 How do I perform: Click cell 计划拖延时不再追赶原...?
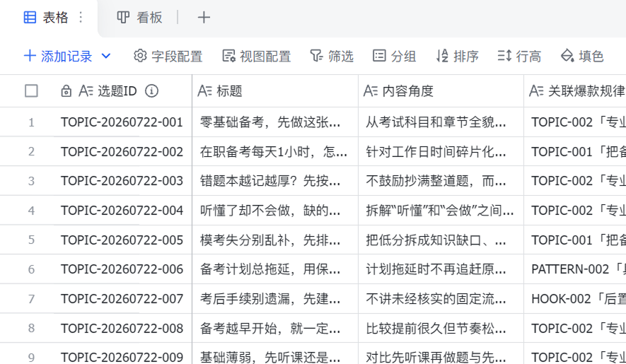point(441,269)
